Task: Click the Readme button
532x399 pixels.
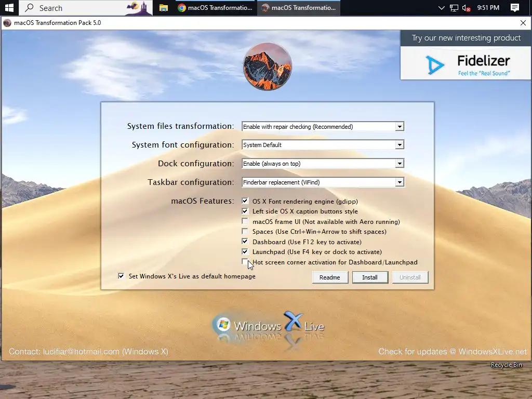Action: point(330,277)
